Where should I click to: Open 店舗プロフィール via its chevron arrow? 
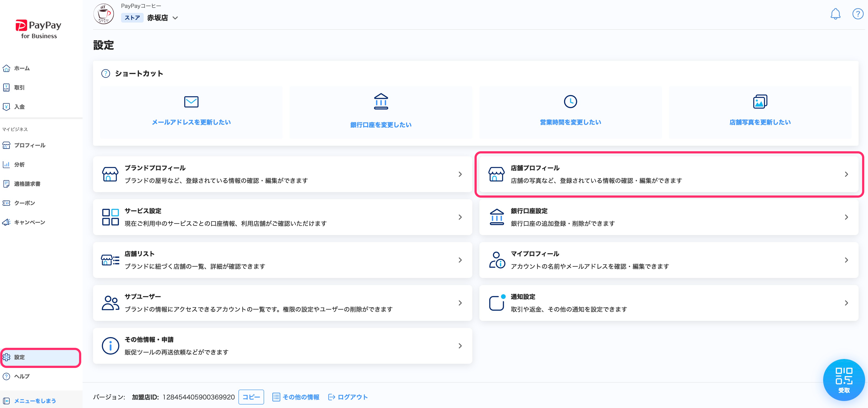(x=846, y=174)
